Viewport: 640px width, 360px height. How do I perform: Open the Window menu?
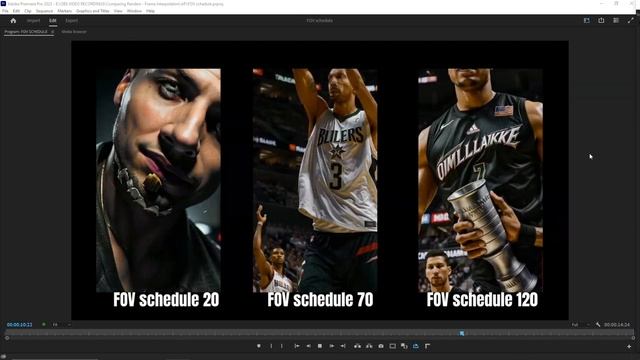[134, 11]
